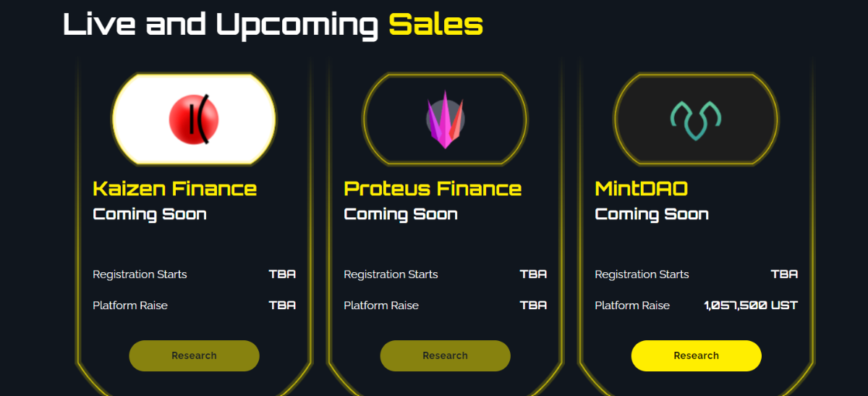Image resolution: width=868 pixels, height=396 pixels.
Task: Click the 1,057,500 UST raise amount
Action: coord(751,306)
